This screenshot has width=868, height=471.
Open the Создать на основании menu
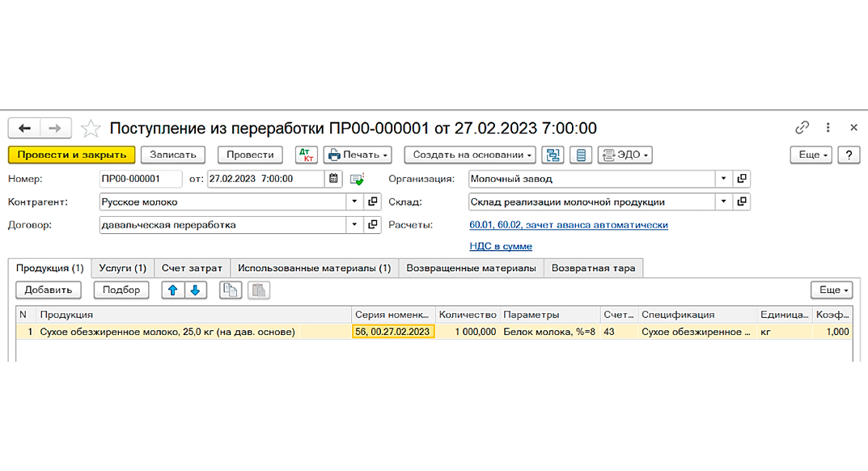click(470, 155)
